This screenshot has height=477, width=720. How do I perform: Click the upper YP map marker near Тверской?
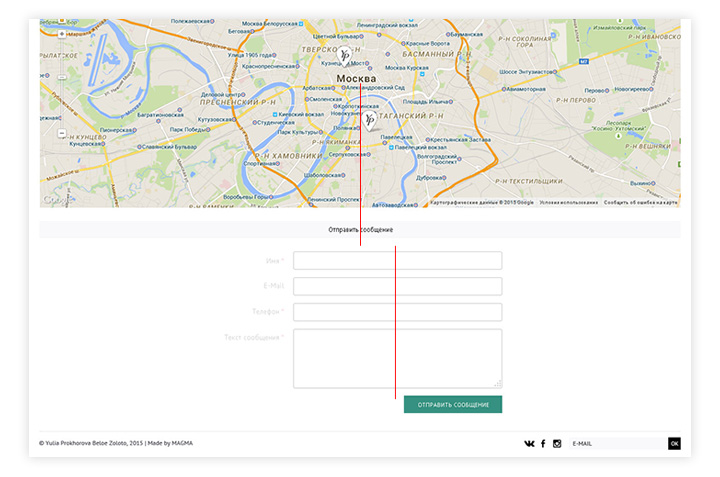[x=344, y=57]
